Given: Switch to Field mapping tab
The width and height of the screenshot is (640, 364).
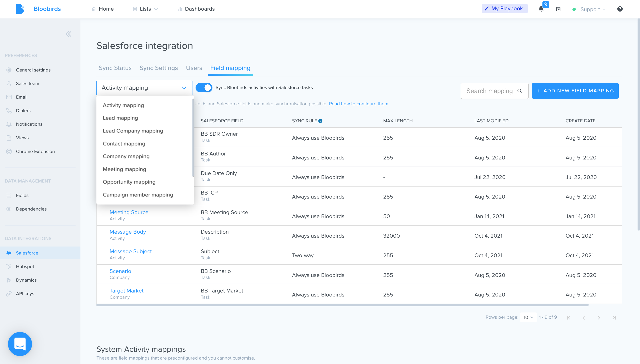Looking at the screenshot, I should (x=230, y=68).
